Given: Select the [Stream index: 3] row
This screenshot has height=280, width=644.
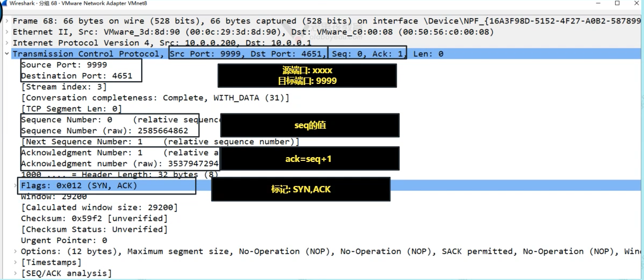Looking at the screenshot, I should tap(64, 87).
